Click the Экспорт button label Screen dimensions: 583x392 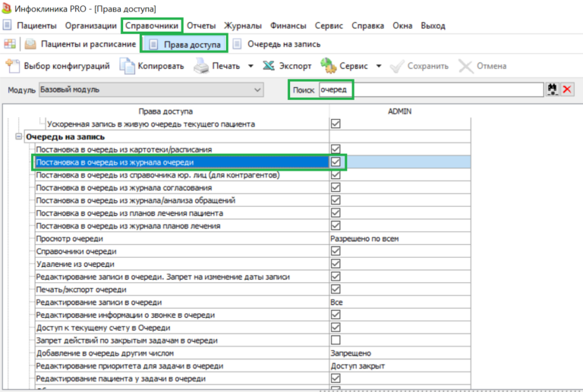(x=295, y=66)
